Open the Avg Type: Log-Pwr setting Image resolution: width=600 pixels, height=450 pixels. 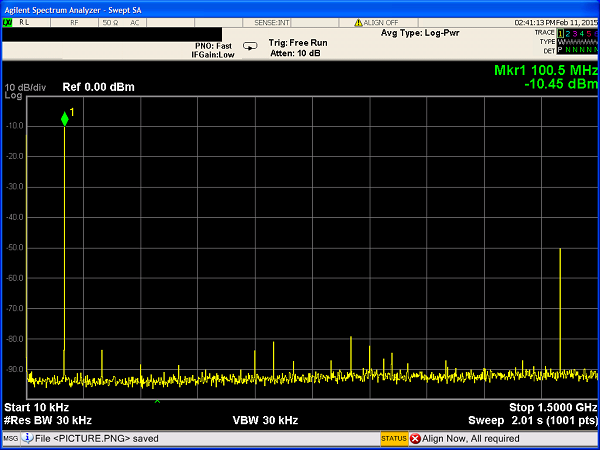(420, 33)
